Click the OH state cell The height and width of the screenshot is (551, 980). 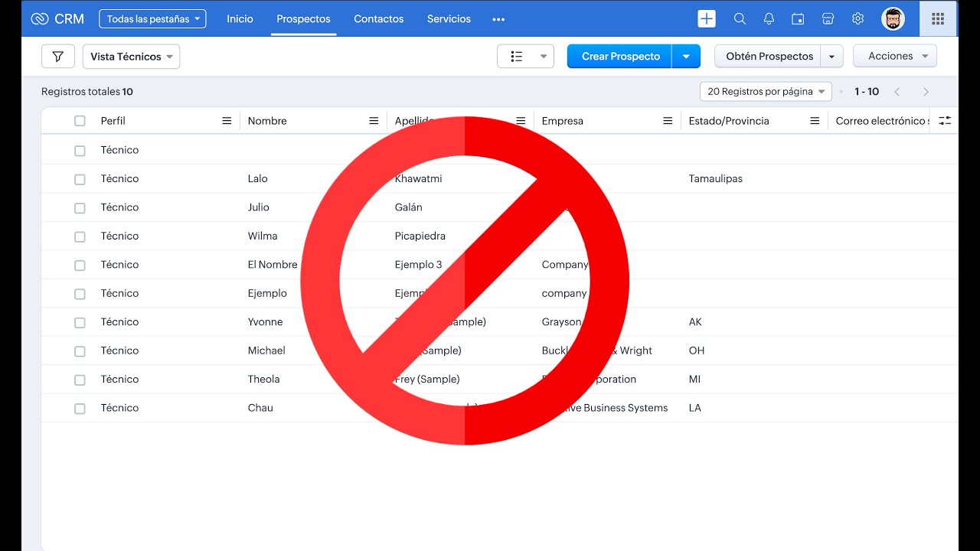[x=697, y=351]
